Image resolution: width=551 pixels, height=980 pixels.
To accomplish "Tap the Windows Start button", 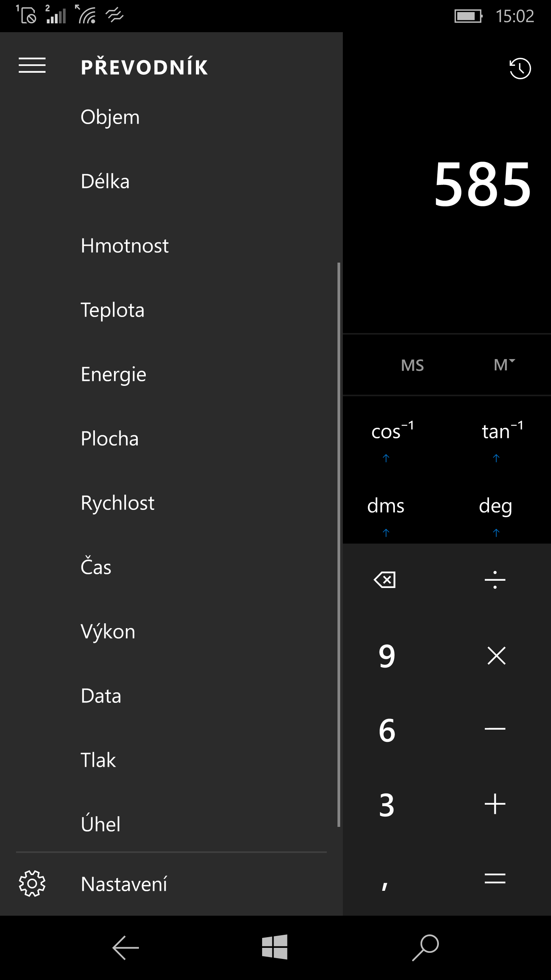I will click(x=275, y=947).
